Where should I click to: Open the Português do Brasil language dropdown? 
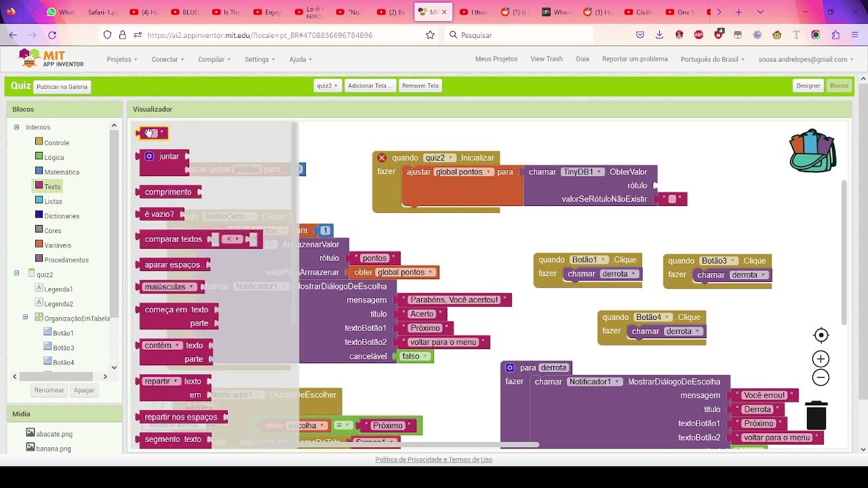click(x=712, y=59)
